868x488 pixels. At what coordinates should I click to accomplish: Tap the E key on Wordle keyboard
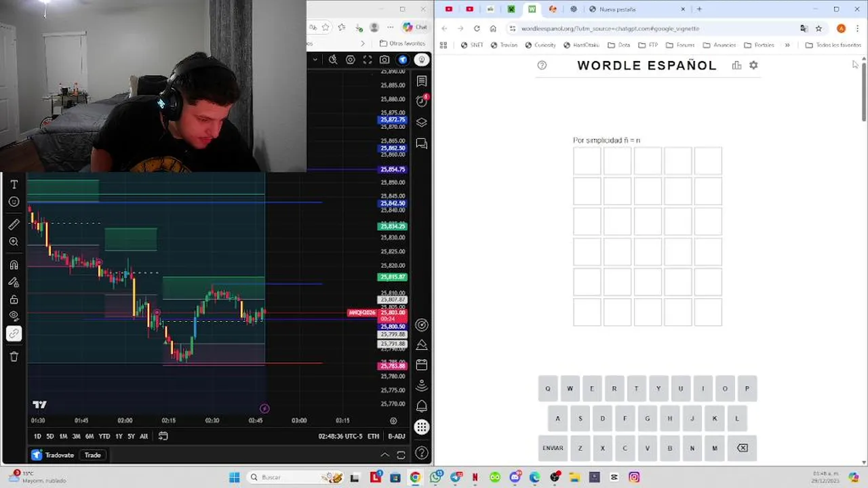592,388
